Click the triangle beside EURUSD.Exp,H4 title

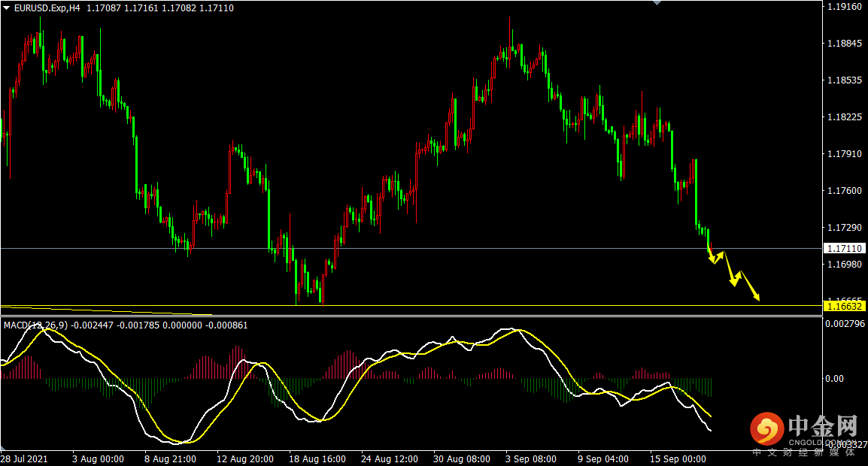click(x=7, y=8)
